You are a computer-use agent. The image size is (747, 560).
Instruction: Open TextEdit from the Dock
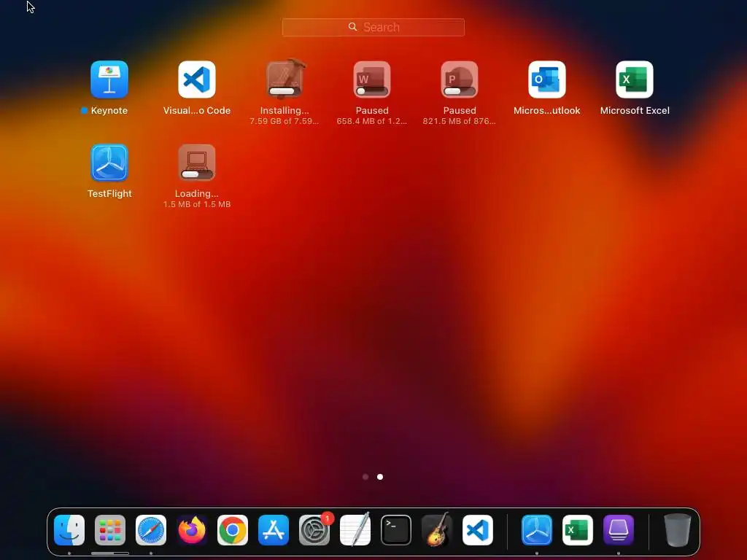click(355, 530)
